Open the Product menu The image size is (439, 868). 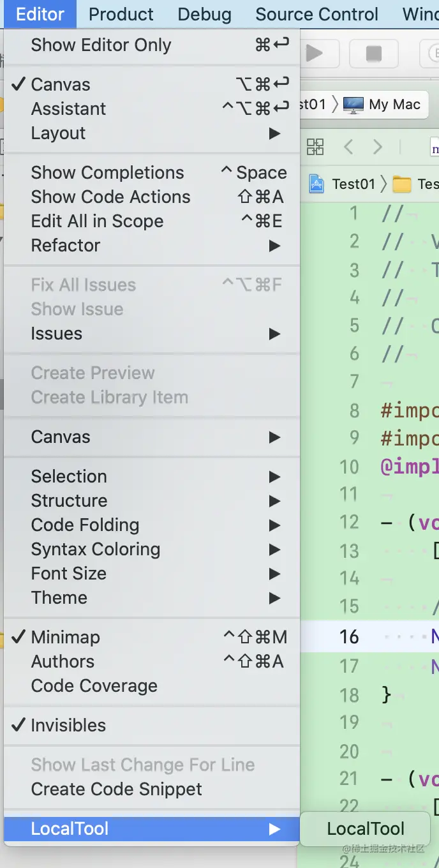coord(121,14)
